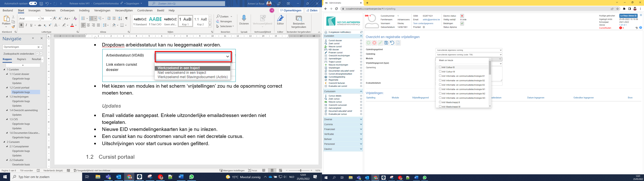Click the sort A-Z icon
The height and width of the screenshot is (181, 644).
click(x=120, y=18)
